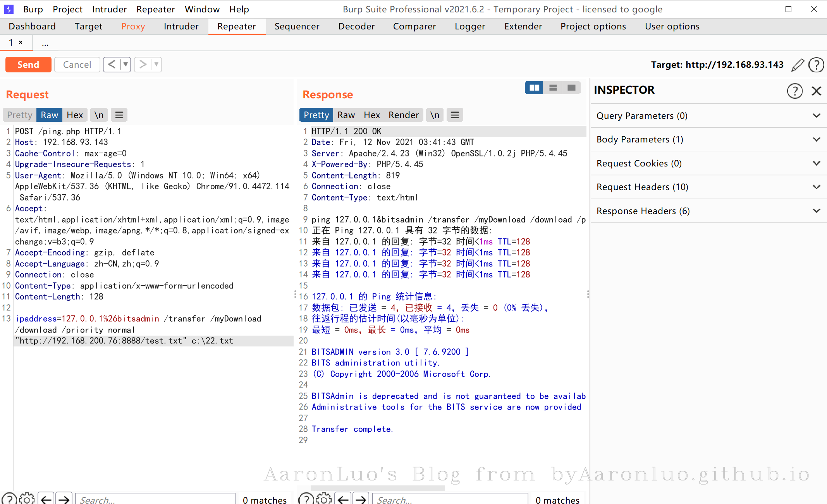Click response search settings gear icon

click(324, 499)
